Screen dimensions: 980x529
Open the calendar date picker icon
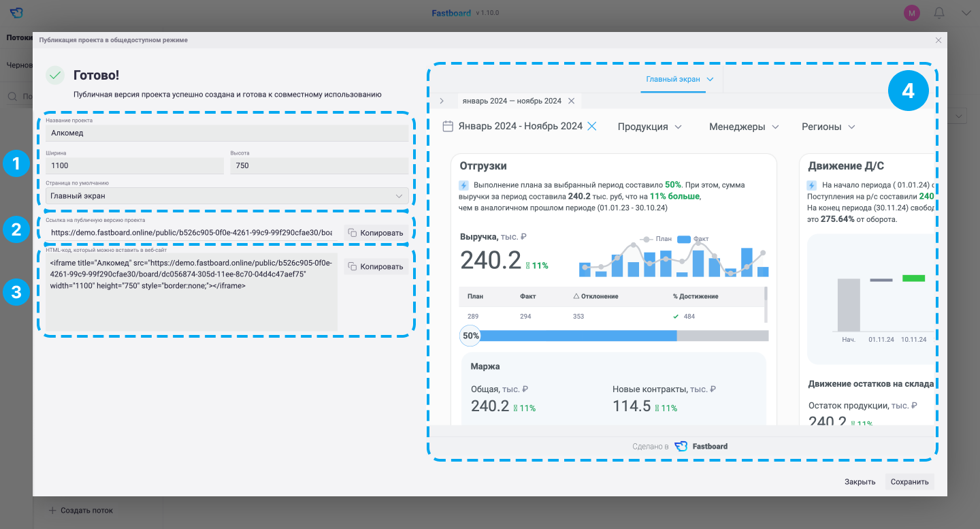(x=448, y=126)
